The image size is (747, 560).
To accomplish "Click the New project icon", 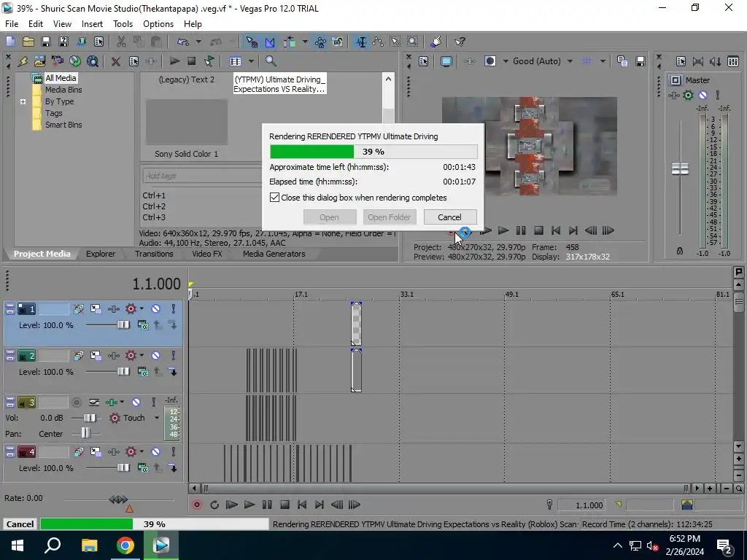I will 10,42.
